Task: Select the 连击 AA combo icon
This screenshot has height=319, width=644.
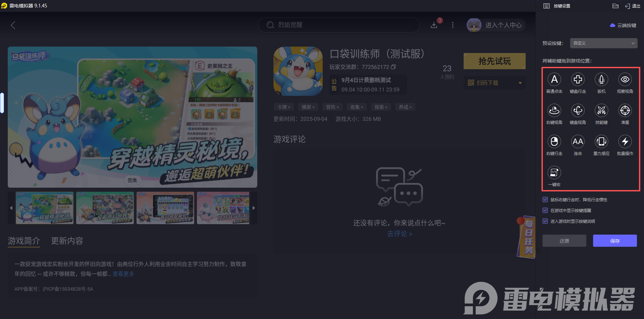Action: tap(578, 142)
